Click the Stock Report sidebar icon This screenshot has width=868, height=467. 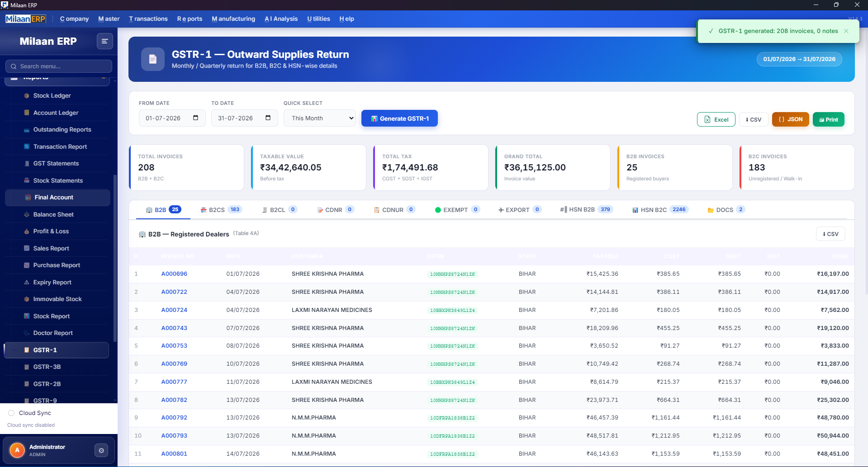pyautogui.click(x=27, y=316)
